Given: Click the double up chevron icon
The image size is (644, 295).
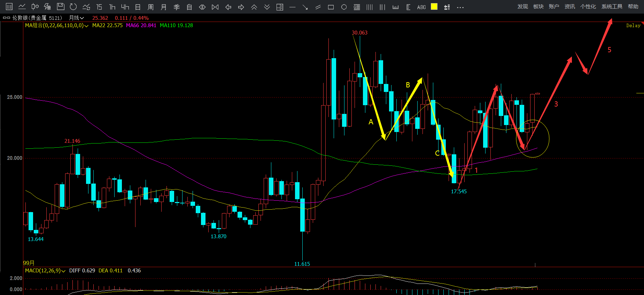Looking at the screenshot, I should pyautogui.click(x=254, y=7).
